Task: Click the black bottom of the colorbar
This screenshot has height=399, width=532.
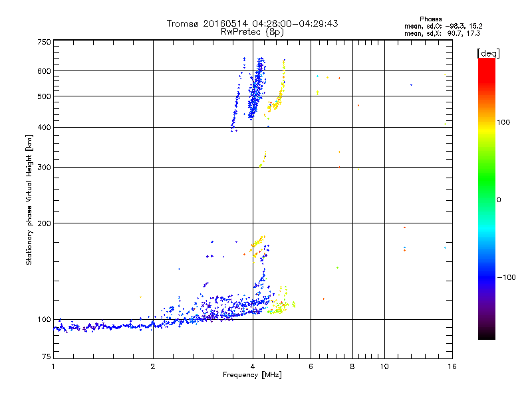Action: pyautogui.click(x=487, y=334)
